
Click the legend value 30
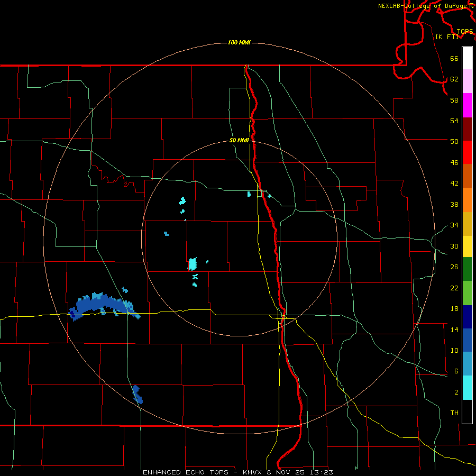(x=454, y=246)
